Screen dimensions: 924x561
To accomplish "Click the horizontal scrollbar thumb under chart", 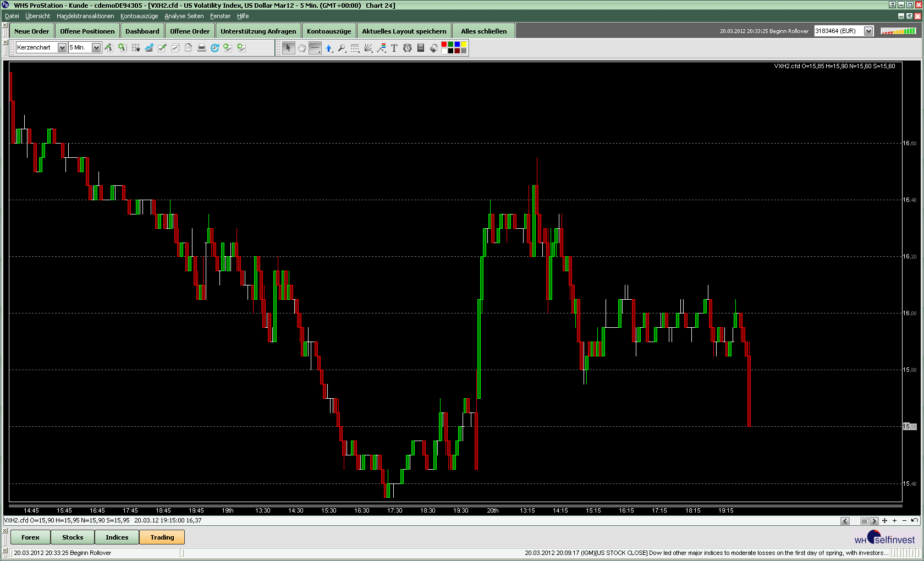I will coord(865,521).
